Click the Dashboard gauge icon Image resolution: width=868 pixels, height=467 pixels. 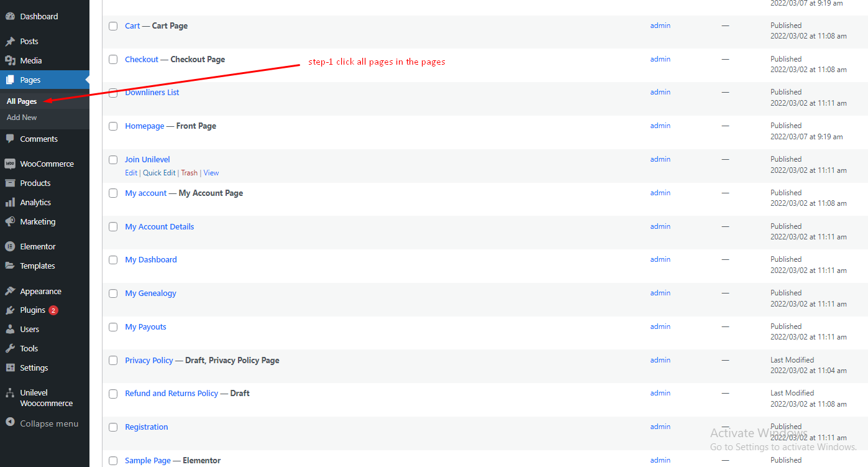[x=10, y=16]
